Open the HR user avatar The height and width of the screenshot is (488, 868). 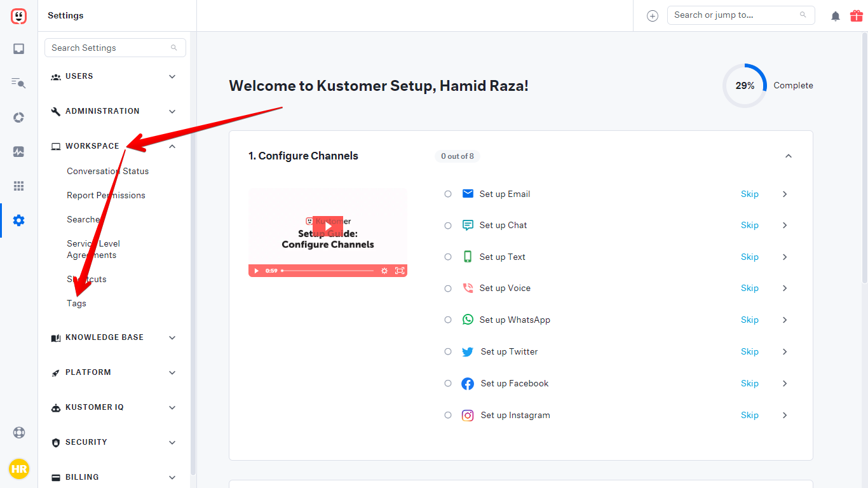19,469
